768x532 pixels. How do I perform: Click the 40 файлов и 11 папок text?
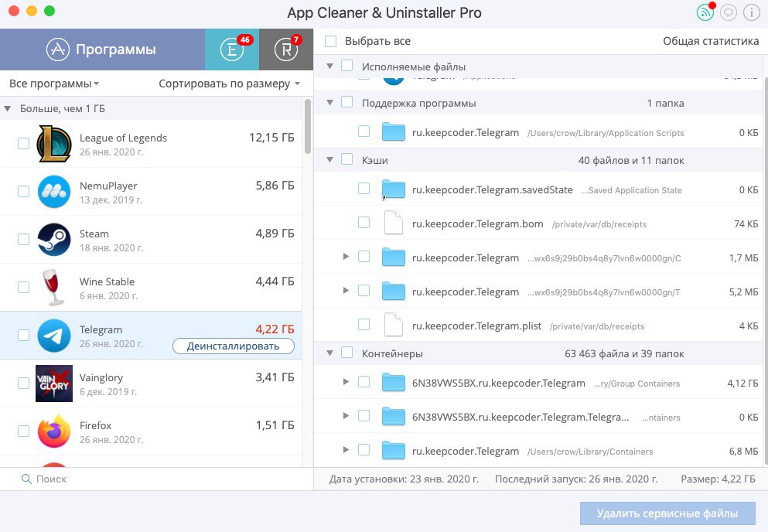(631, 161)
